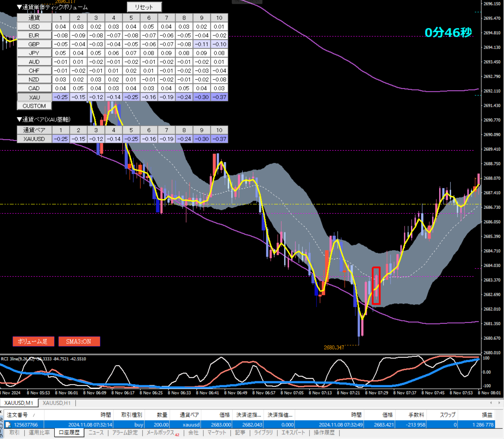Click the 注文番号 column sort indicator

tap(34, 415)
